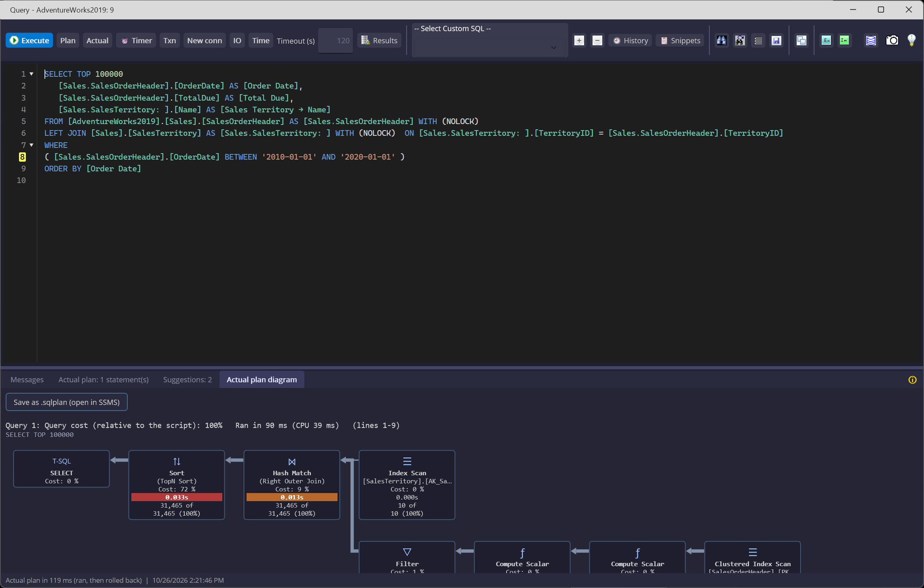This screenshot has width=924, height=588.
Task: Click the Ex export icon
Action: (826, 40)
